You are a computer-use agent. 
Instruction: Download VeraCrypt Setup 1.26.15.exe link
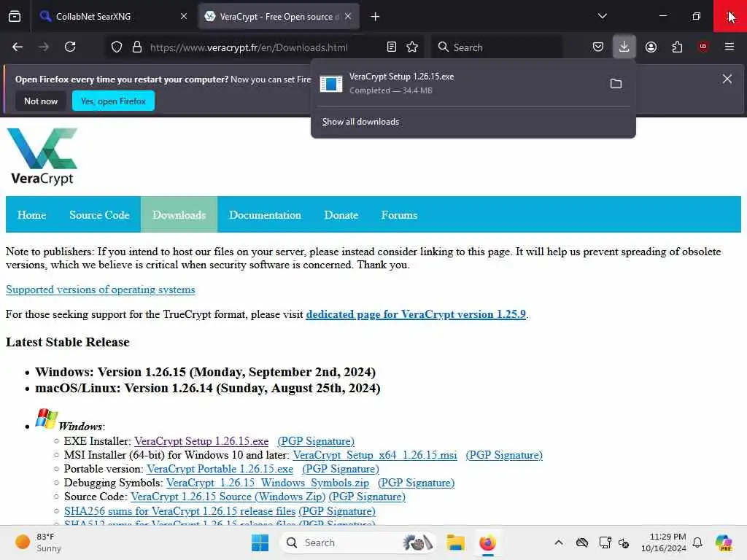coord(201,441)
